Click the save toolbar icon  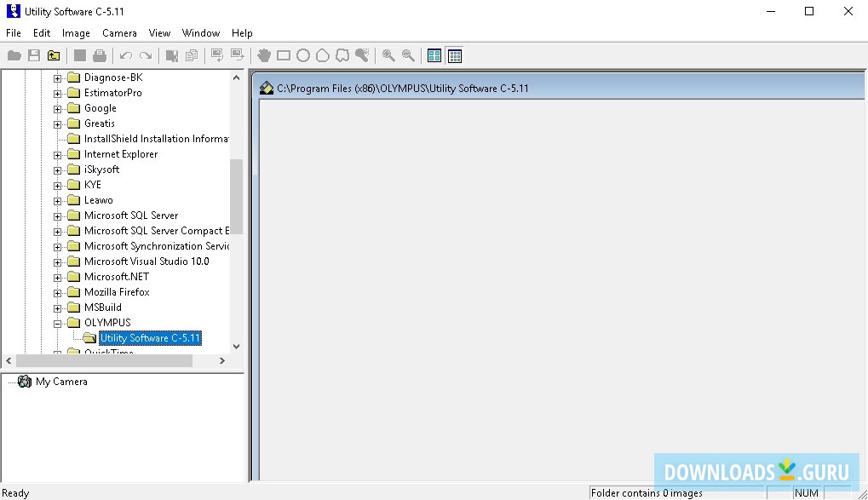33,55
